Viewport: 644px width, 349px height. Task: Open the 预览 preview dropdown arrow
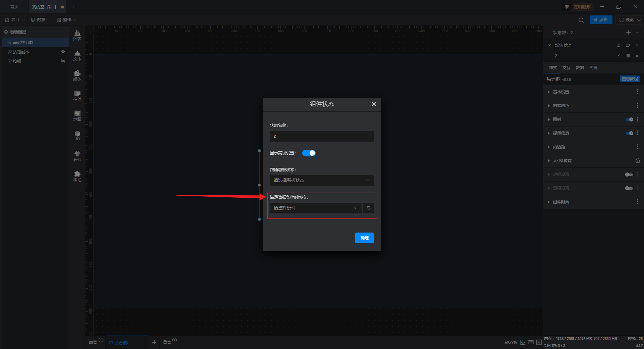tap(639, 20)
